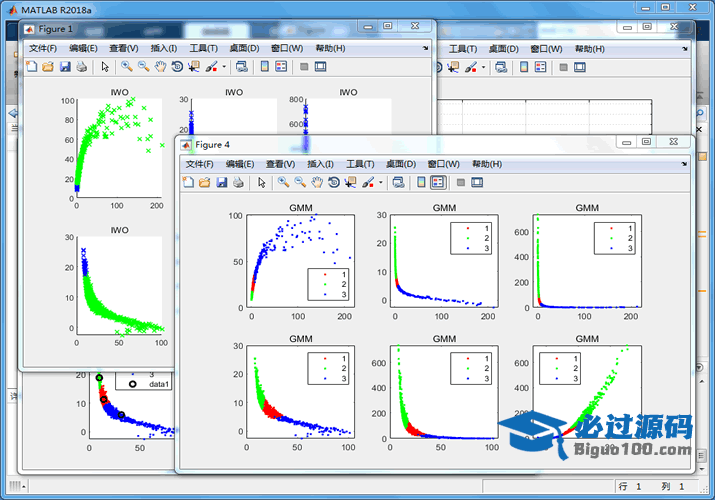Screen dimensions: 715x500
Task: Save figure icon in Figure 4 toolbar
Action: 222,182
